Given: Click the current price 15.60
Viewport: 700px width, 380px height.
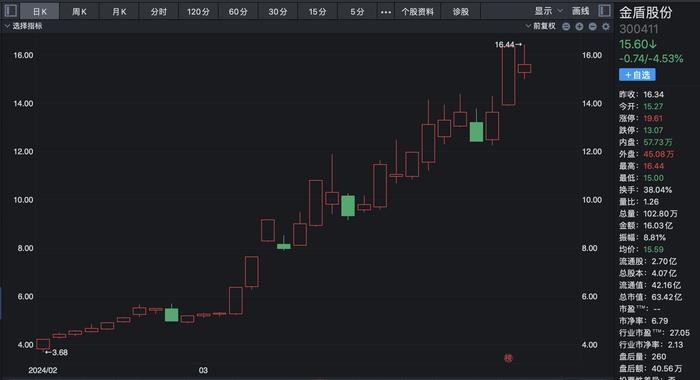Looking at the screenshot, I should 638,45.
